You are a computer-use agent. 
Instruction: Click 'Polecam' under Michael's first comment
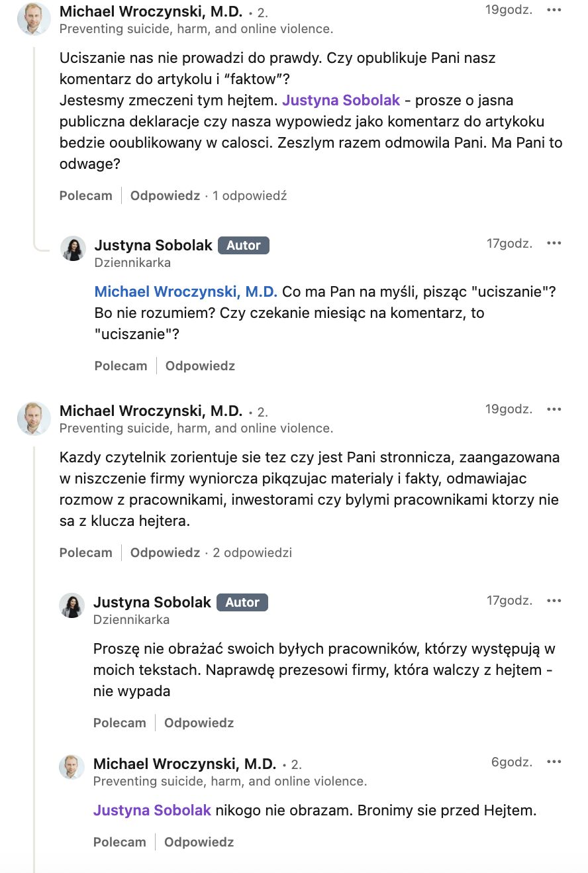click(x=85, y=195)
